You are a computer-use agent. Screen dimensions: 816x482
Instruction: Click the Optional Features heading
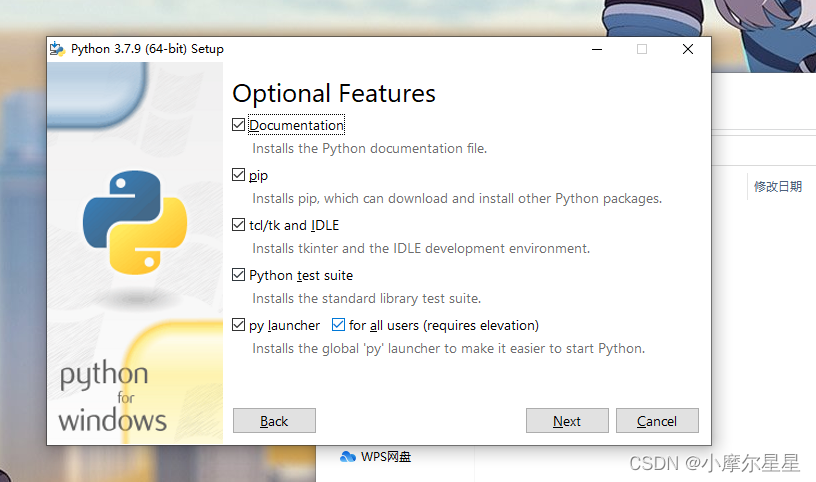334,94
